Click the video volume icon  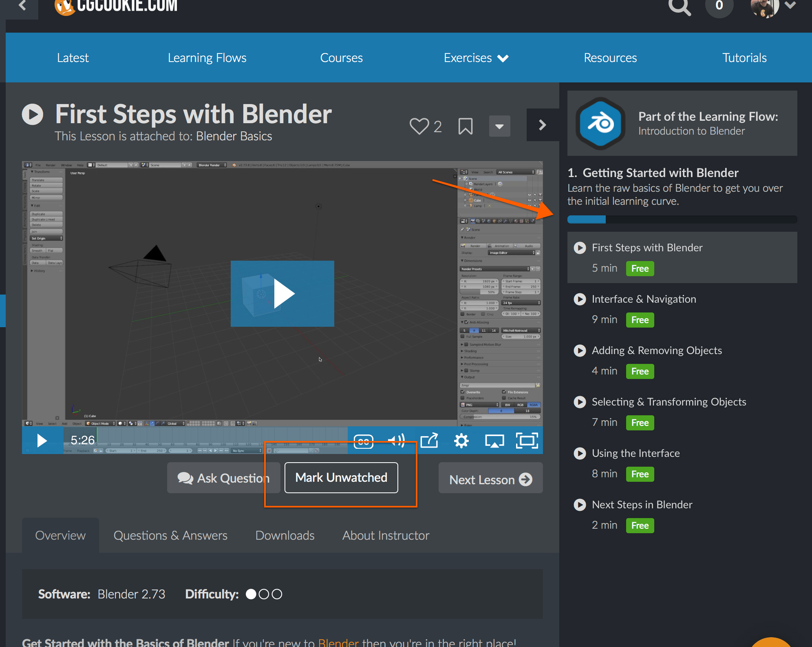pos(396,441)
